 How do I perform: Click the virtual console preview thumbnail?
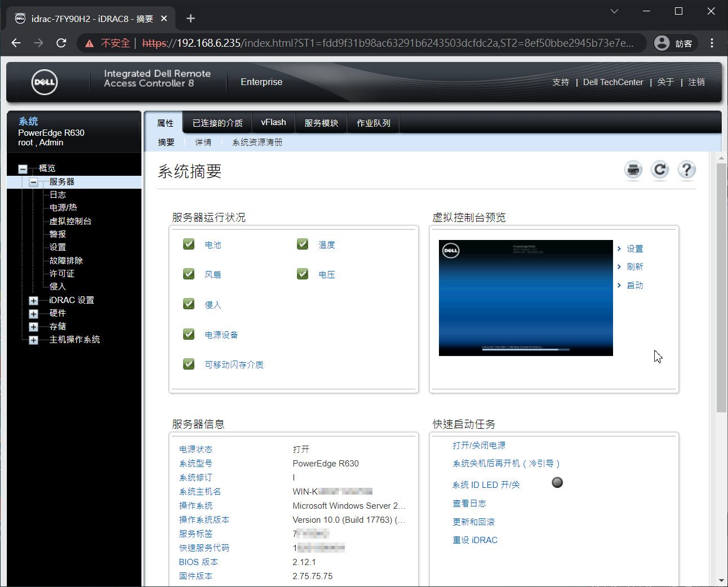(526, 298)
